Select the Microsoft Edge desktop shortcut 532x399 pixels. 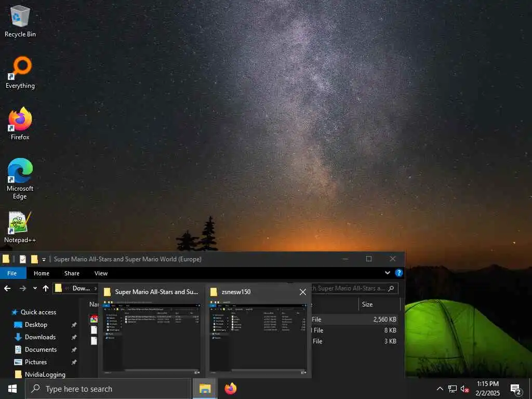(20, 179)
